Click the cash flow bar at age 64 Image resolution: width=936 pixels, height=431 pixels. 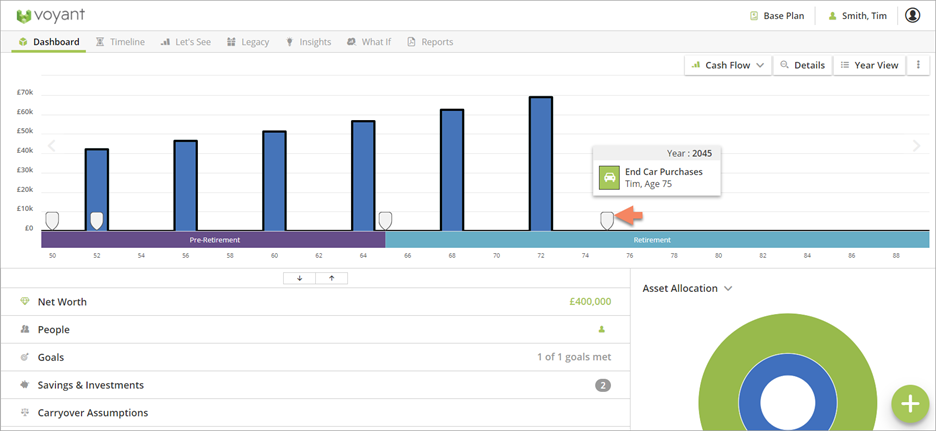point(363,176)
